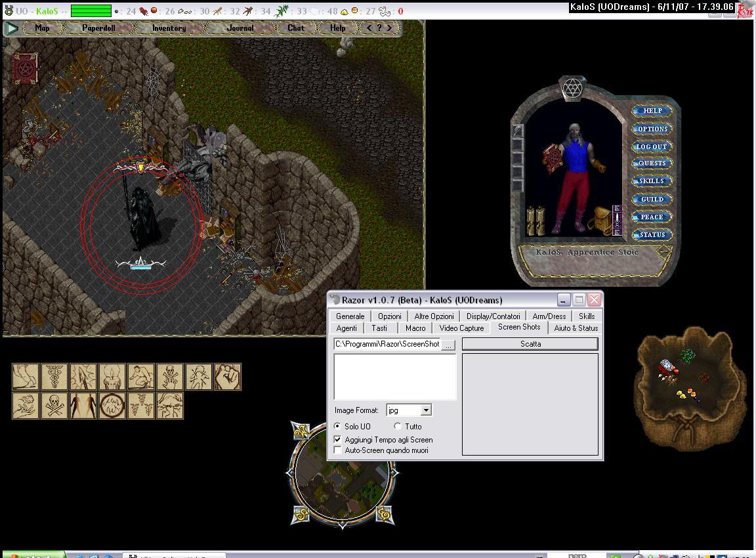The height and width of the screenshot is (558, 756).
Task: Click the feather quill slot on paperdoll
Action: pyautogui.click(x=517, y=130)
